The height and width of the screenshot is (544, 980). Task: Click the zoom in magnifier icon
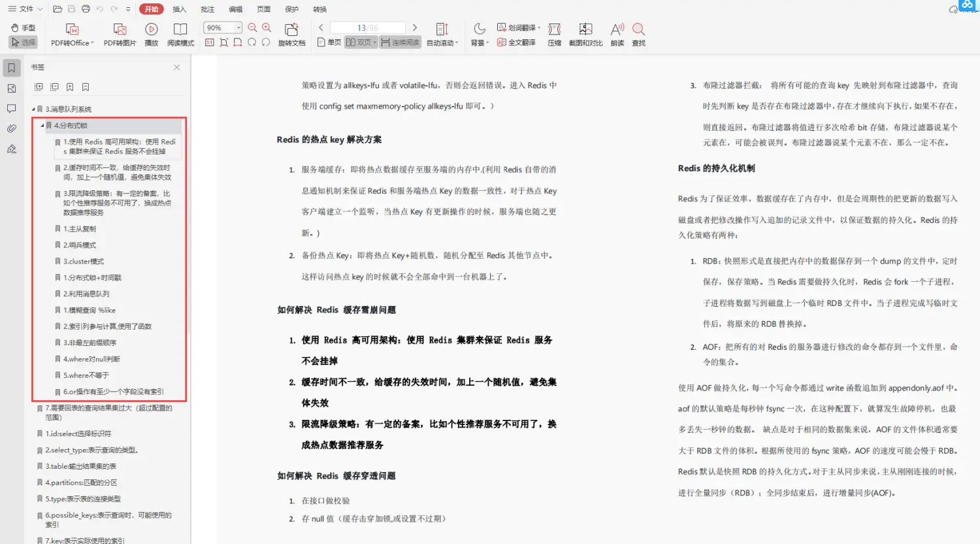click(x=267, y=27)
